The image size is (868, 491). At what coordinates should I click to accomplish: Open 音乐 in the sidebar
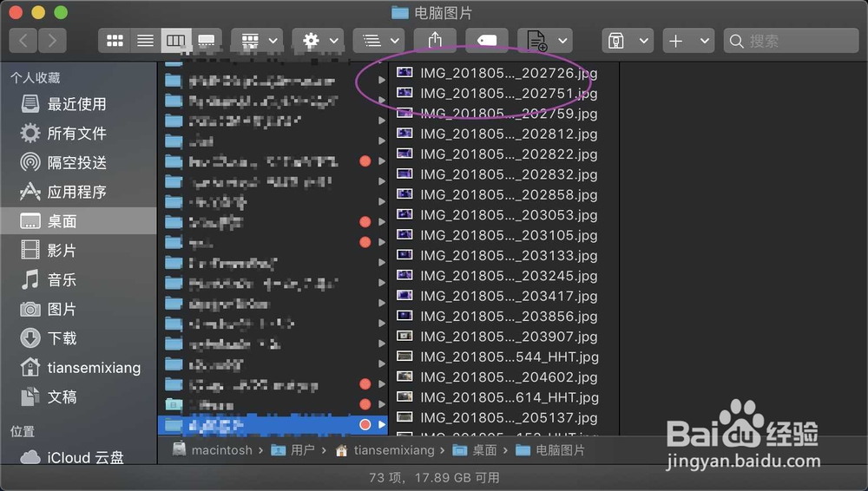click(x=78, y=279)
